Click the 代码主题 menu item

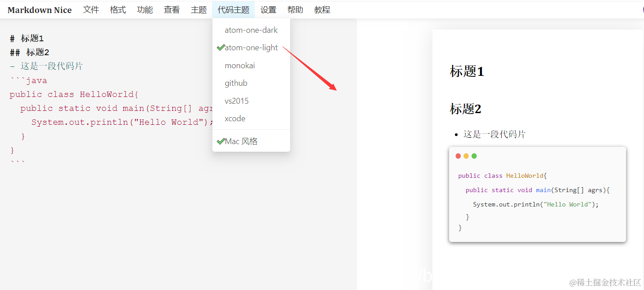233,9
